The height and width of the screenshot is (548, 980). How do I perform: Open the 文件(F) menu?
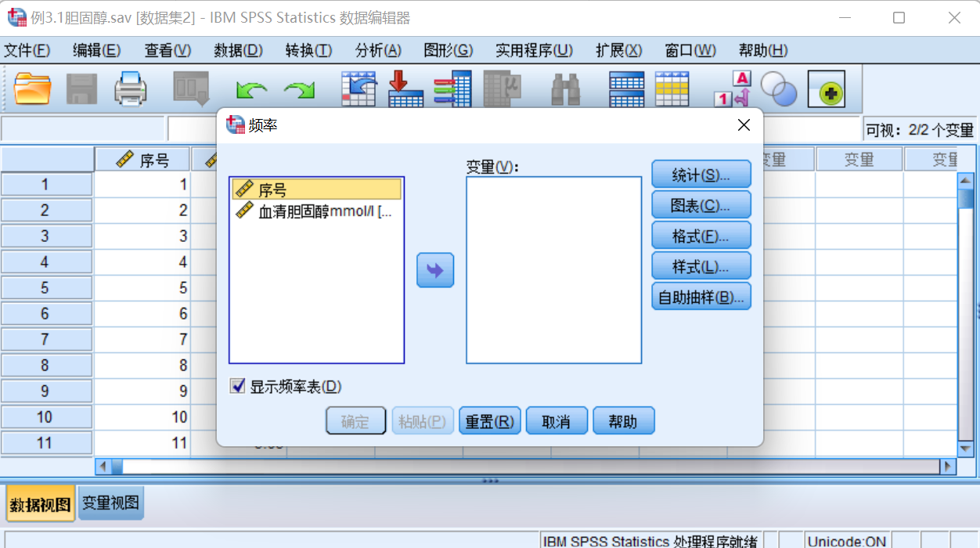tap(27, 50)
